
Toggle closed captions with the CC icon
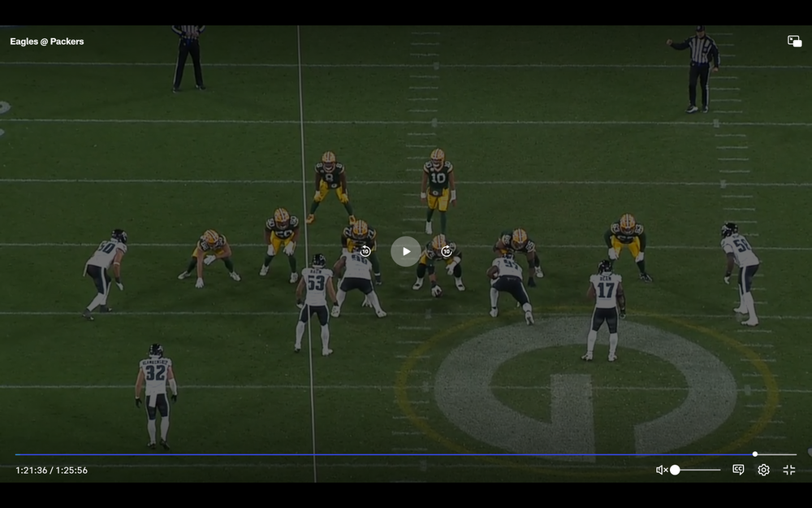coord(738,470)
